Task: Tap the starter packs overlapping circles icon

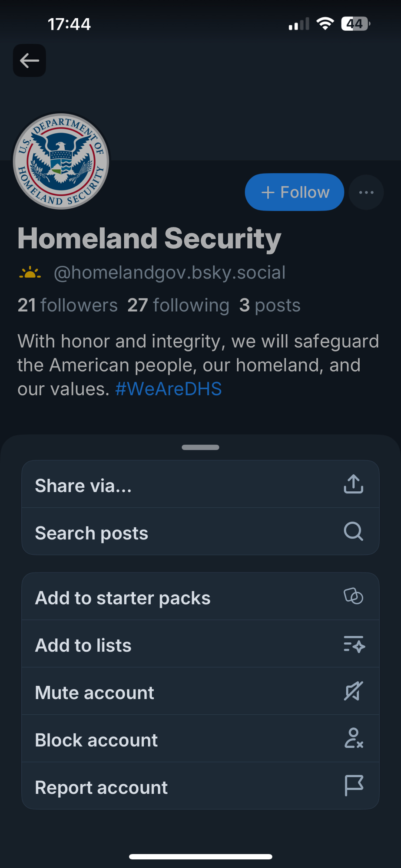Action: pos(353,596)
